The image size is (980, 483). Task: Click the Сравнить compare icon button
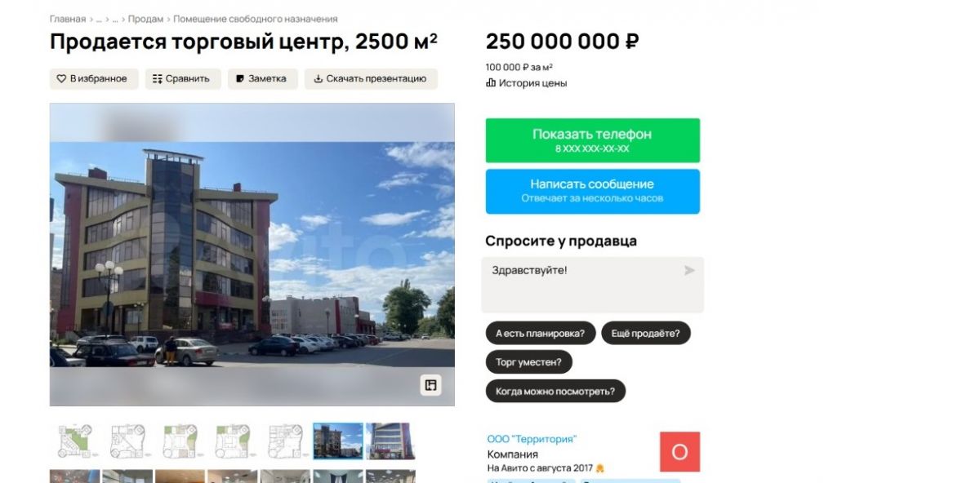coord(181,79)
